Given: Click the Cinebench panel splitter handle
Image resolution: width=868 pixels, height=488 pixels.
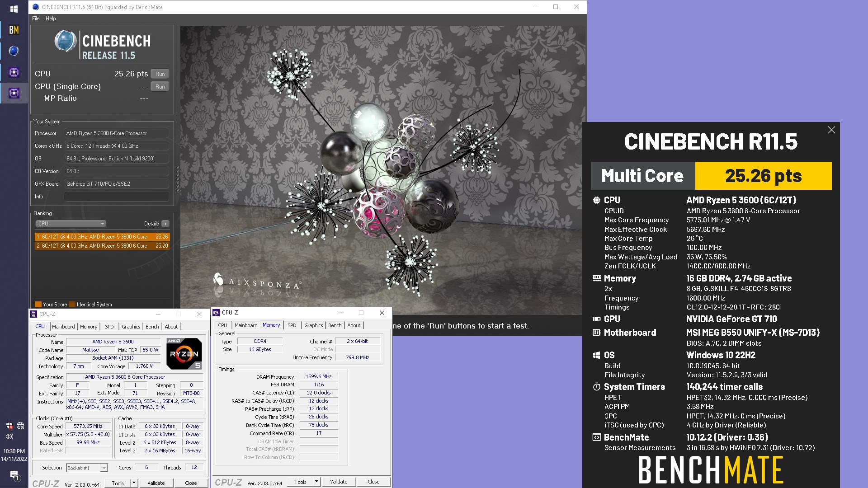Looking at the screenshot, I should pyautogui.click(x=177, y=178).
